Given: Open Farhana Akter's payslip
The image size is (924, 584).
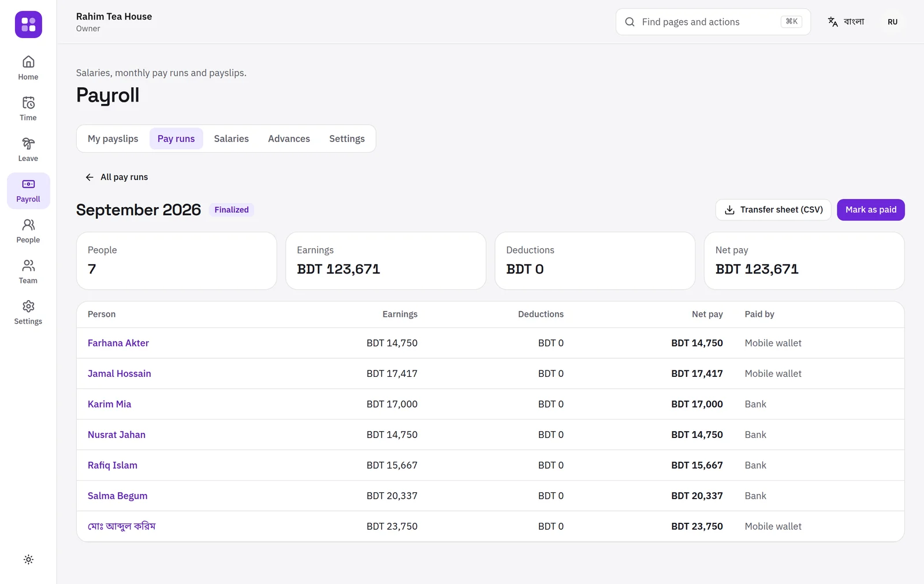Looking at the screenshot, I should (x=118, y=343).
